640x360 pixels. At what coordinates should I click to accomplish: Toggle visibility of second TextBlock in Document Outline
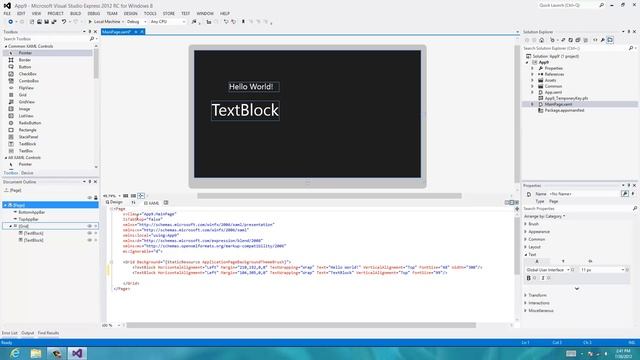(x=89, y=240)
